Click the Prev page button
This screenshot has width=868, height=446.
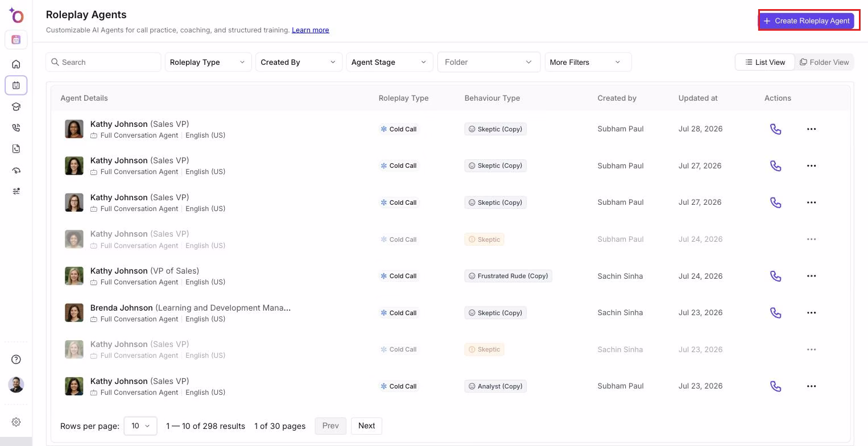click(330, 426)
